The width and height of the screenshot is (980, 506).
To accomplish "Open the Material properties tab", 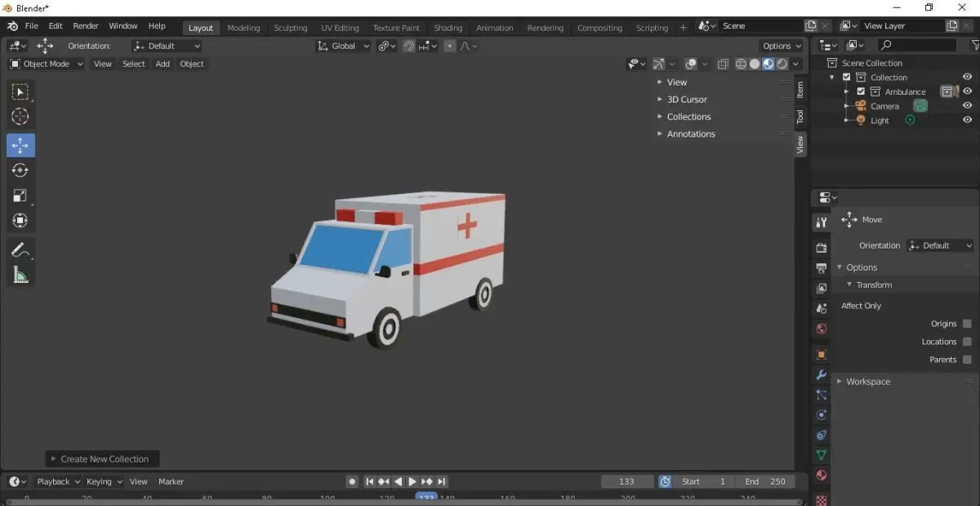I will point(822,476).
